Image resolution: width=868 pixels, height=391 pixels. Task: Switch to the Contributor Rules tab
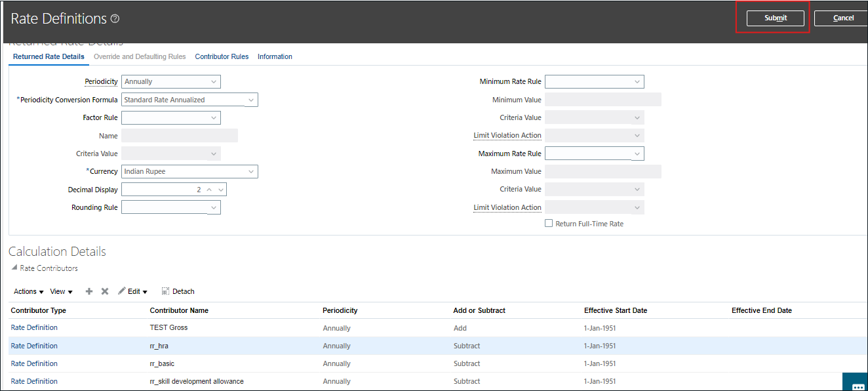coord(222,56)
